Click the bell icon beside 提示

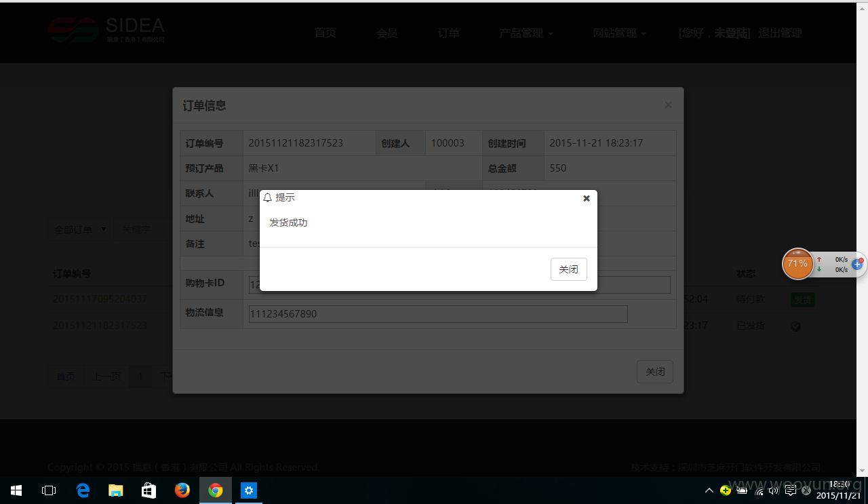267,197
